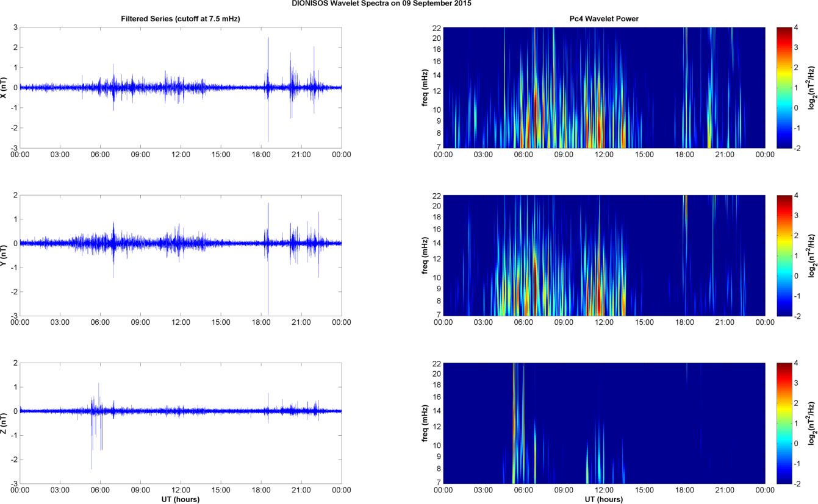Click the "-2" tick on the Z (nT) axis

click(13, 460)
